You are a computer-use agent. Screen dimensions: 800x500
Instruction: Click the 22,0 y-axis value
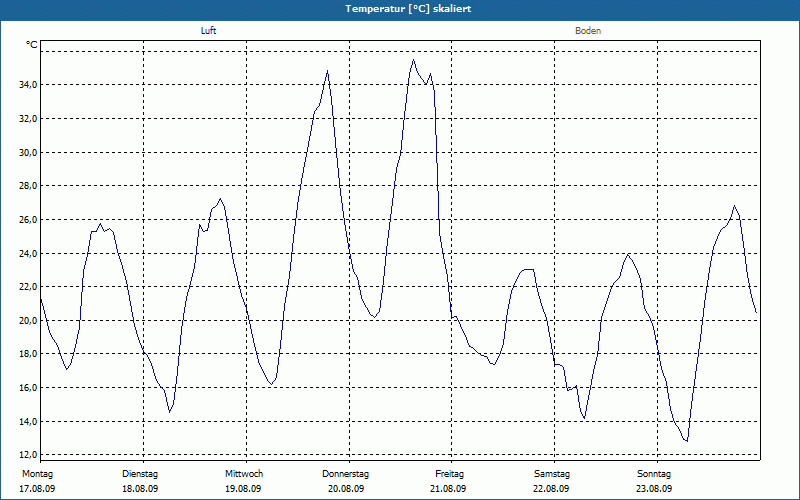(x=28, y=287)
